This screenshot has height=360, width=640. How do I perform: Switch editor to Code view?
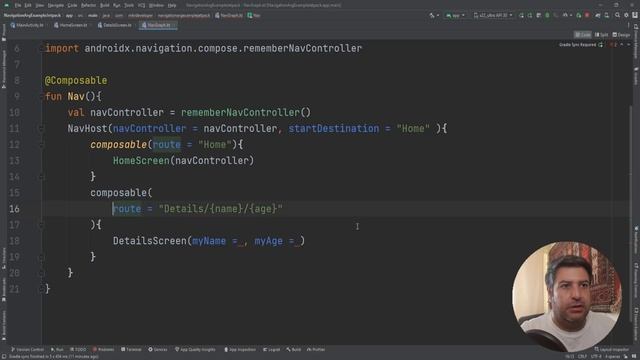(x=583, y=35)
